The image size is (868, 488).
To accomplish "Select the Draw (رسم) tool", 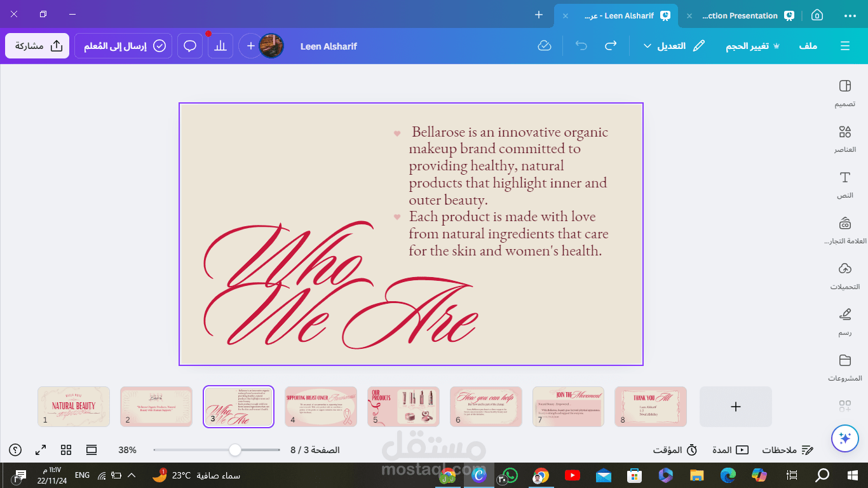I will pyautogui.click(x=844, y=322).
